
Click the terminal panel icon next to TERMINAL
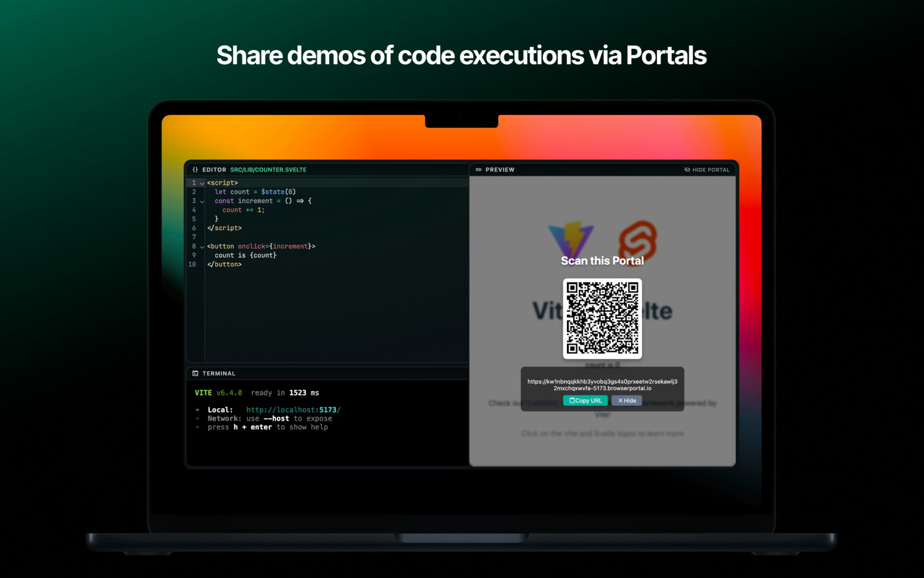(x=195, y=373)
